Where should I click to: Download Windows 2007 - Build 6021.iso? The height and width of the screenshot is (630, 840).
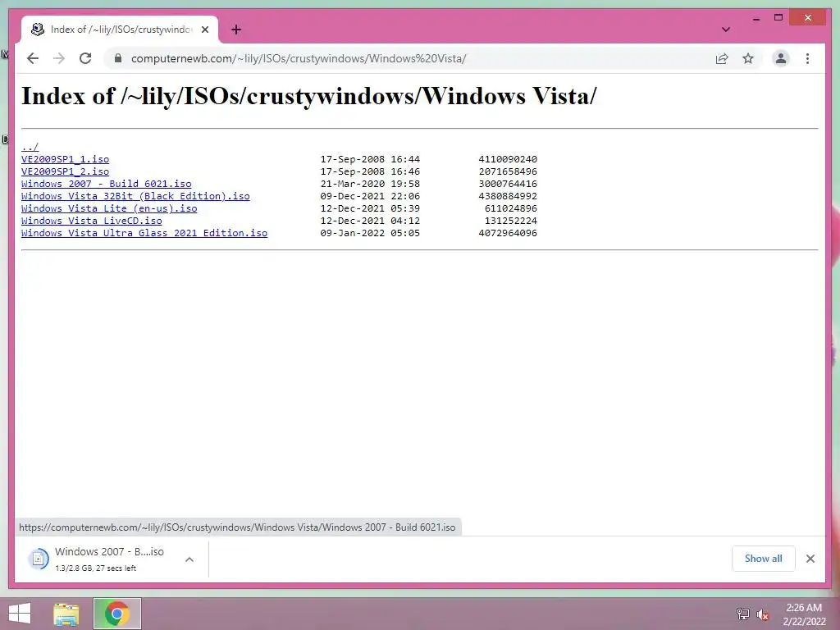point(106,184)
